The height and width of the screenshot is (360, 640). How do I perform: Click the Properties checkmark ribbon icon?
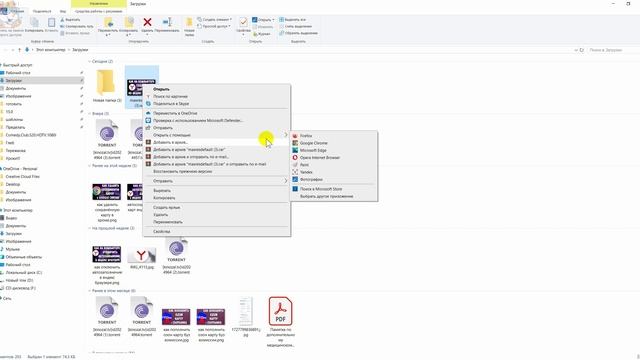(243, 22)
